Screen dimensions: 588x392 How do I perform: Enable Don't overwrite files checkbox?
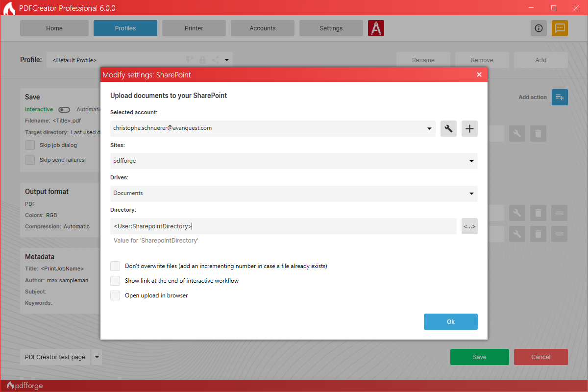tap(115, 266)
